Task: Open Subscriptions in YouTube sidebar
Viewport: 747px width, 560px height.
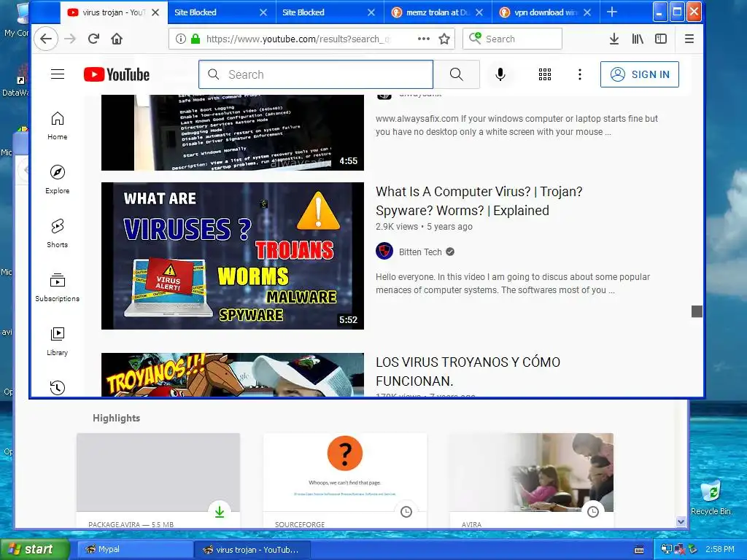Action: pyautogui.click(x=57, y=287)
